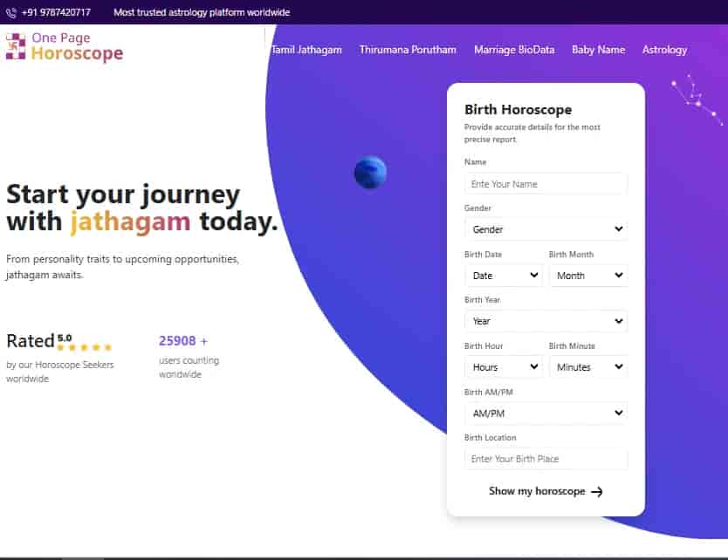
Task: Click the five-star rating icons
Action: pos(85,347)
